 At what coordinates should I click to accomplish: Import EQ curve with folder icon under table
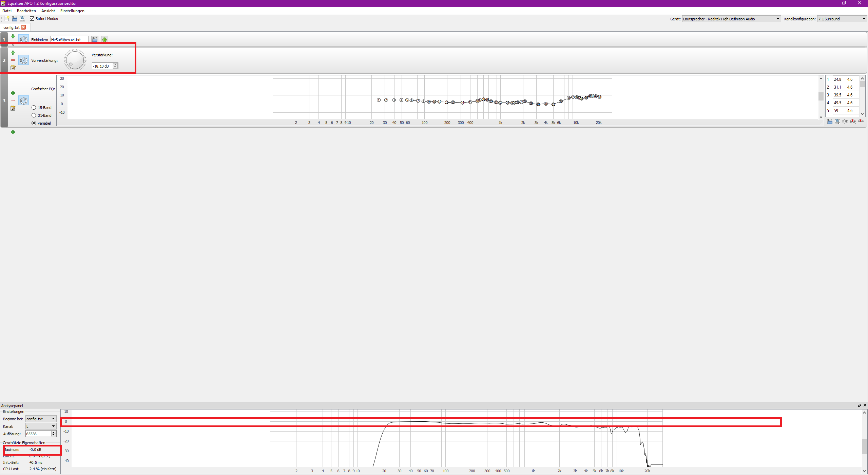[x=829, y=122]
